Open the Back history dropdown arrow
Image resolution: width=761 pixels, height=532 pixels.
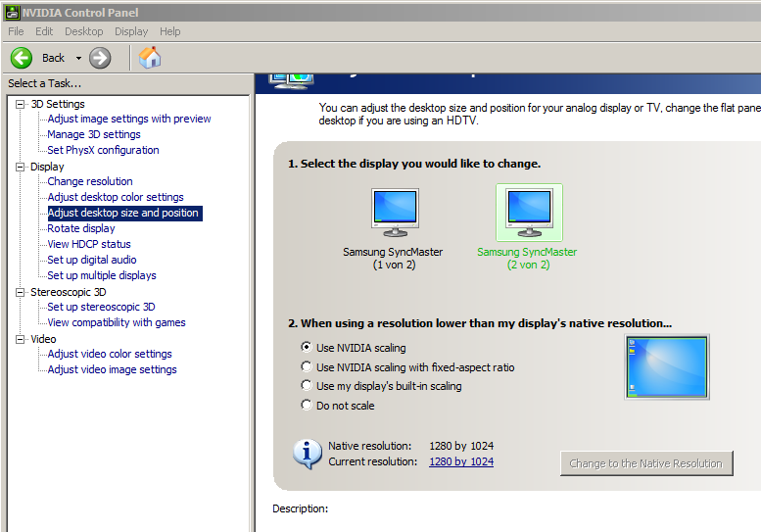(78, 58)
